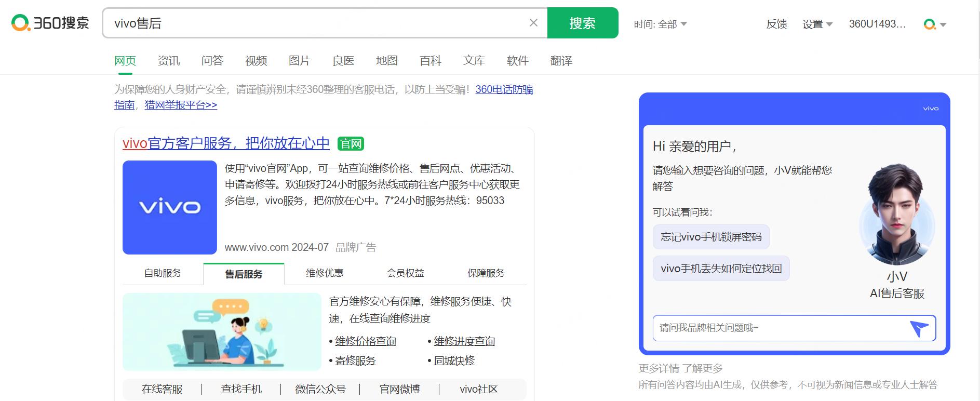
Task: Click the 小V AI avatar image
Action: pos(897,214)
